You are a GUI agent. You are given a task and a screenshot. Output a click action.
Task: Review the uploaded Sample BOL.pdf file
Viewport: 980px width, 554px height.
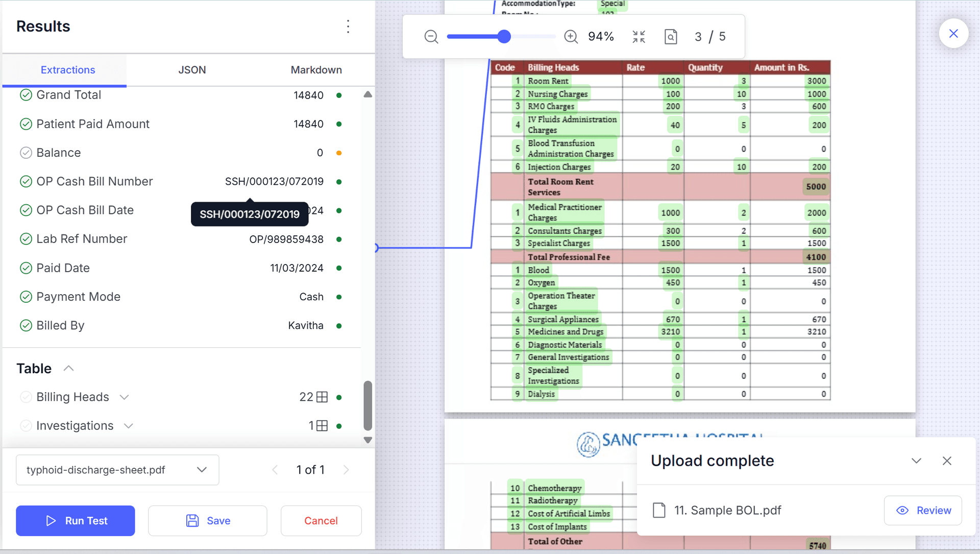coord(922,510)
